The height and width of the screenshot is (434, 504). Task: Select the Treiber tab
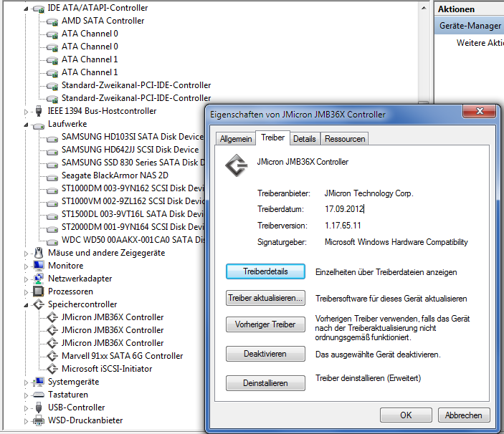pyautogui.click(x=272, y=138)
